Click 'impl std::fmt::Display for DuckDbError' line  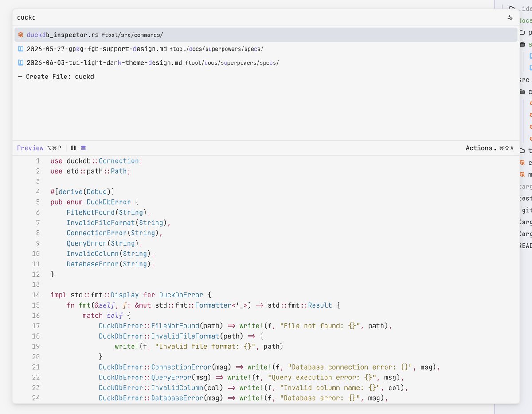coord(131,295)
